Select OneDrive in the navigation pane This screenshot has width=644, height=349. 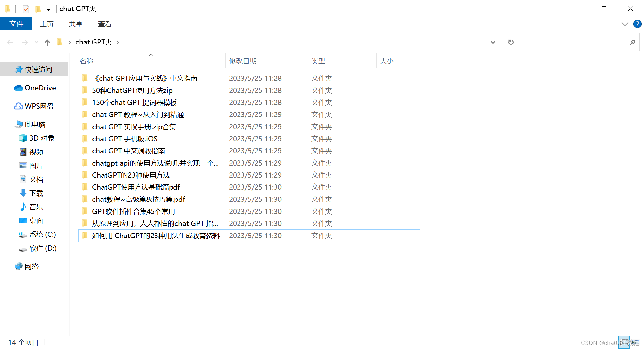35,88
